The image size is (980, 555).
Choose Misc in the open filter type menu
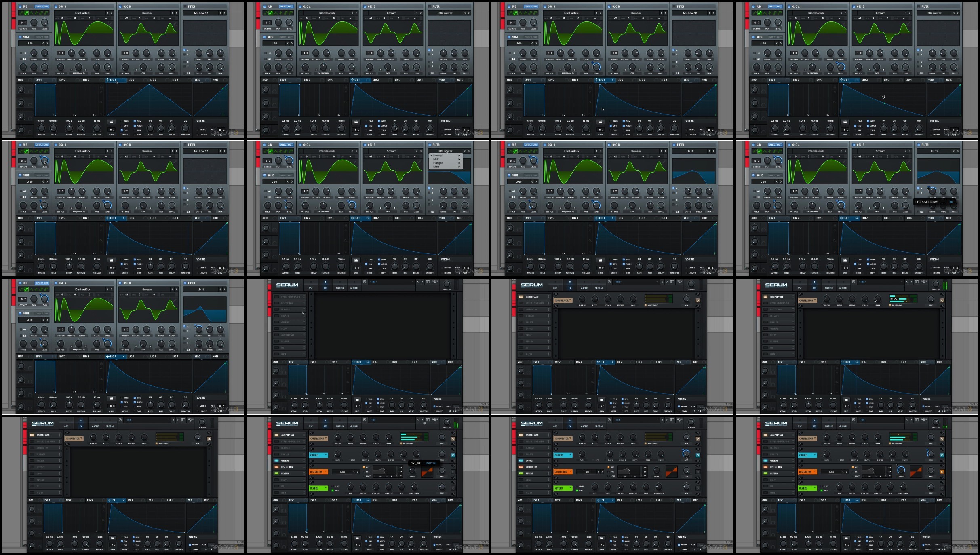[446, 167]
